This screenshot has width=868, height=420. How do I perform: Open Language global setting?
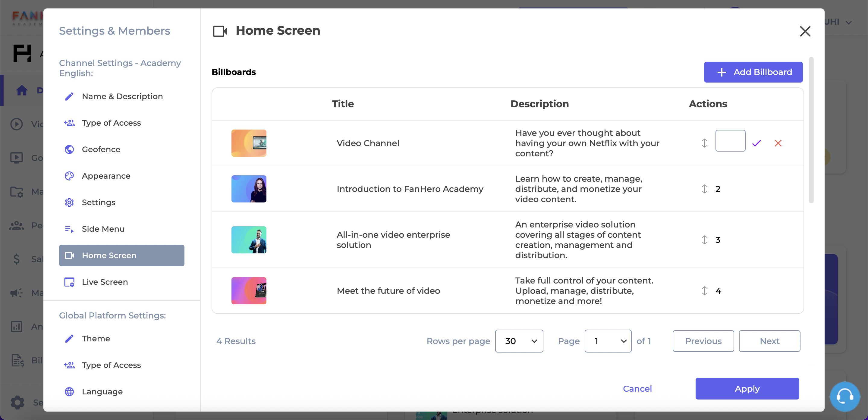point(122,392)
